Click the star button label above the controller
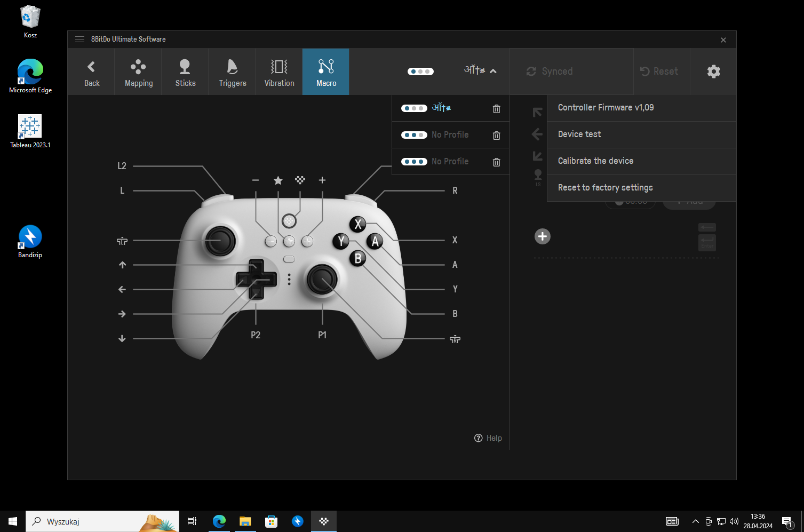This screenshot has width=804, height=532. pos(278,180)
